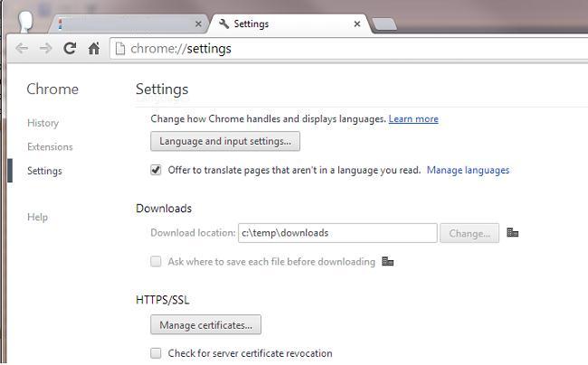588x365 pixels.
Task: Click the policy icon beside Ask where to save
Action: (x=387, y=261)
